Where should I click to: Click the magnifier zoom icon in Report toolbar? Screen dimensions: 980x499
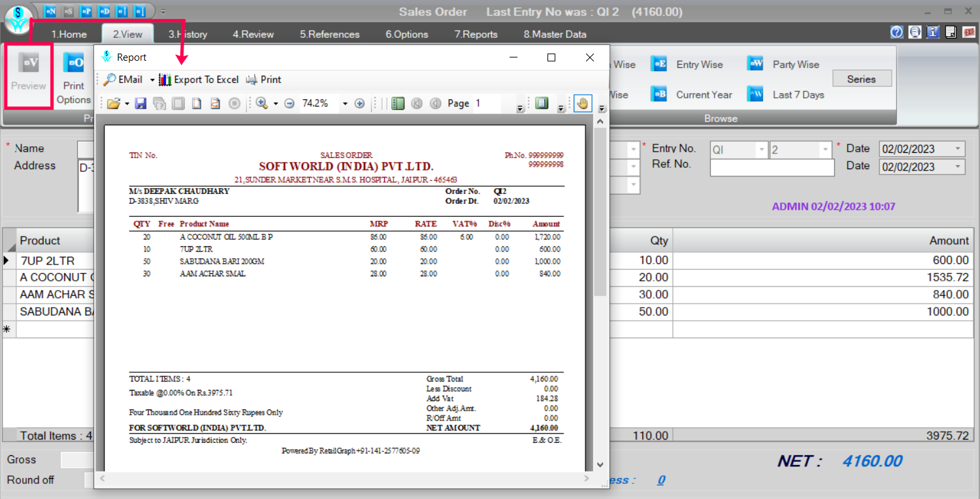coord(262,103)
